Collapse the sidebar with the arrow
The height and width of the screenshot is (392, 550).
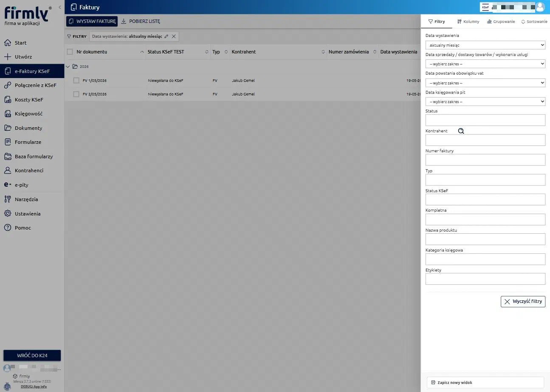coord(60,8)
